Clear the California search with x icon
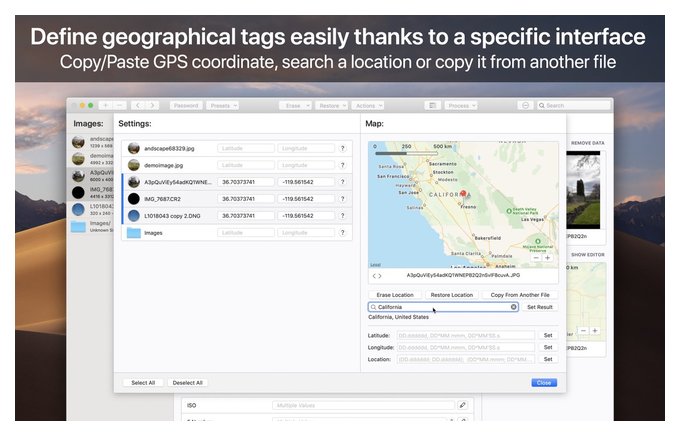Screen dimensions: 680x436 pos(513,307)
